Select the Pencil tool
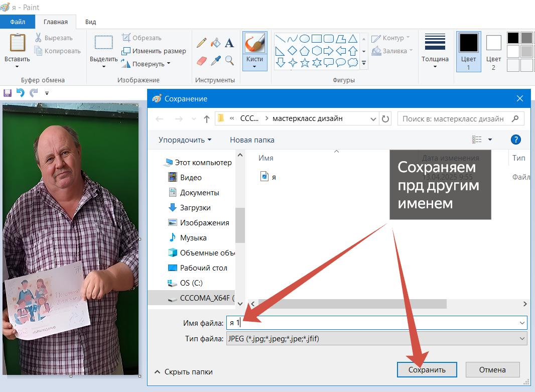The width and height of the screenshot is (535, 392). click(202, 43)
